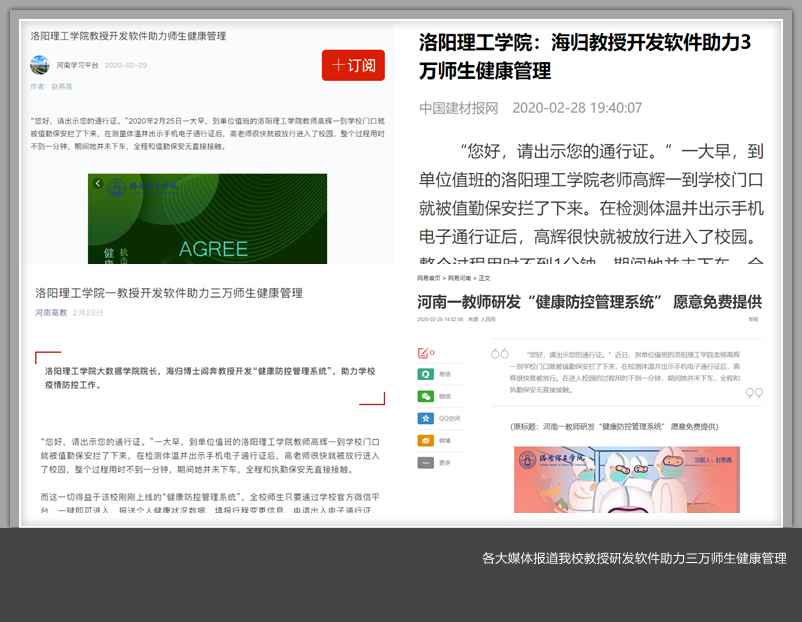Image resolution: width=802 pixels, height=622 pixels.
Task: Click the headline 河南一教师研发“健康防控管理系统”
Action: (x=589, y=301)
